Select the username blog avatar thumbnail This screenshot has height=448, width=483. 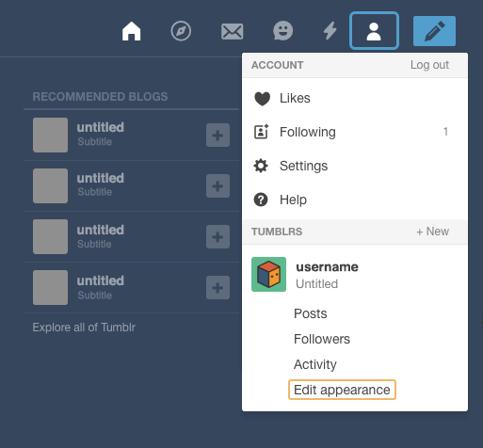(x=268, y=274)
